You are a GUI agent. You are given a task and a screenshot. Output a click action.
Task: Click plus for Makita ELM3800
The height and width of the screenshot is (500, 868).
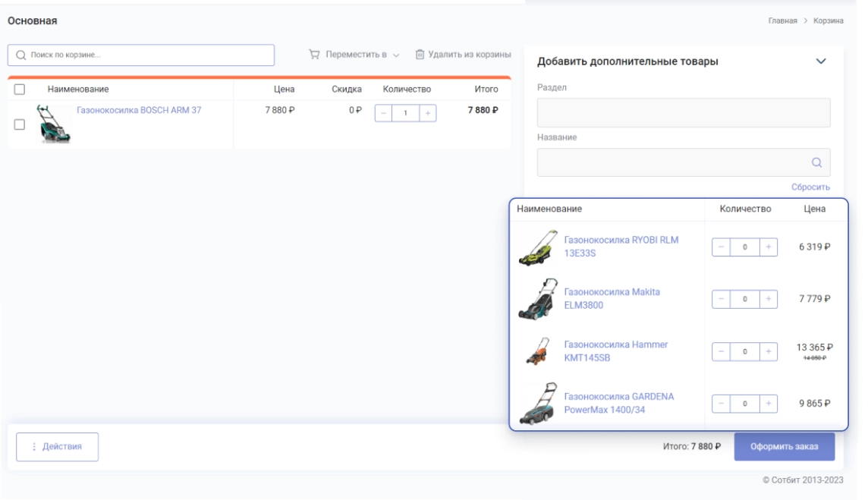point(769,299)
